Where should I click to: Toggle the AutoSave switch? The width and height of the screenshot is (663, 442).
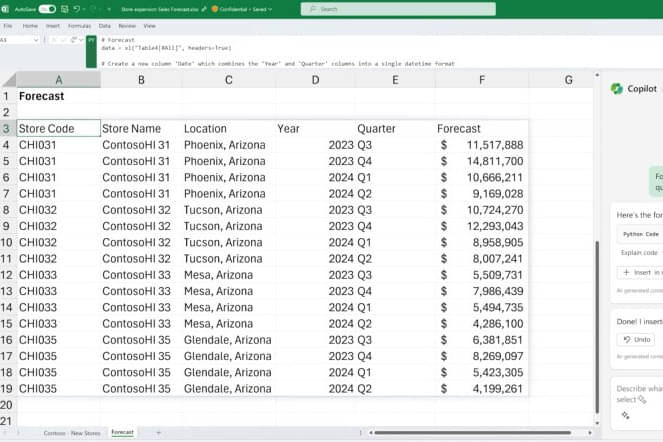pyautogui.click(x=47, y=9)
